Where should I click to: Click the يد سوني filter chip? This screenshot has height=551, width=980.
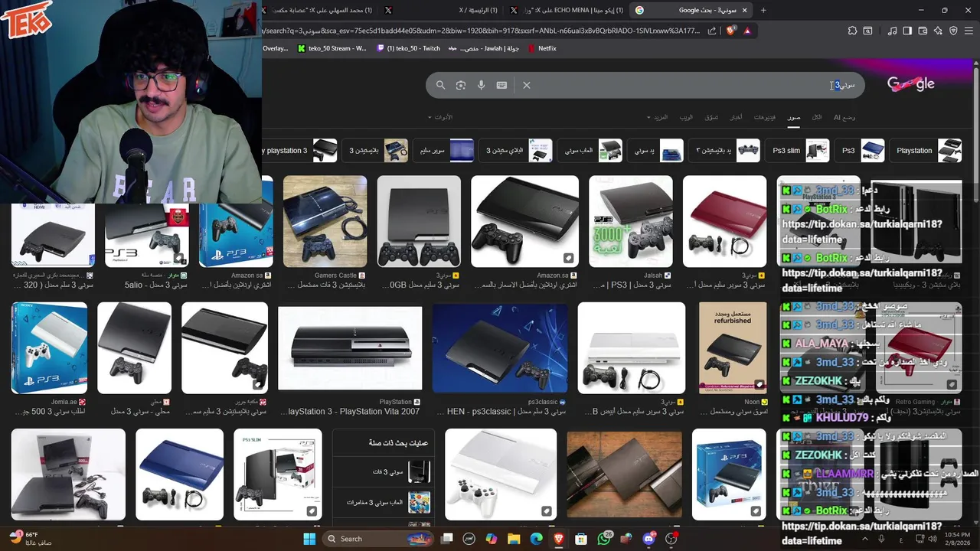[657, 151]
